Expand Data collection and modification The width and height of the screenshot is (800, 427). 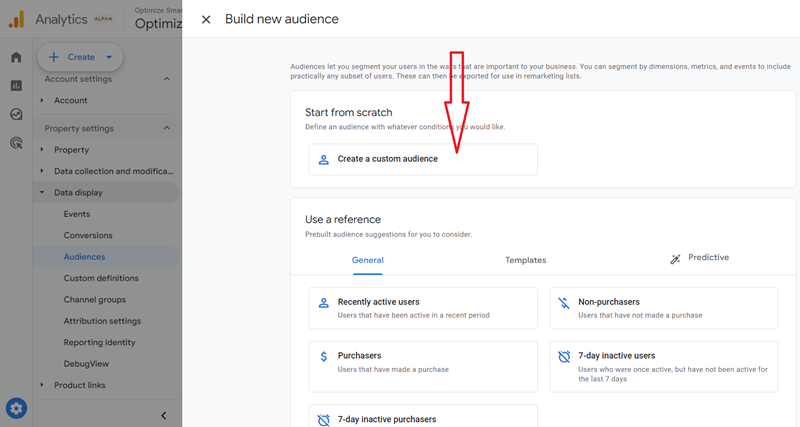42,171
